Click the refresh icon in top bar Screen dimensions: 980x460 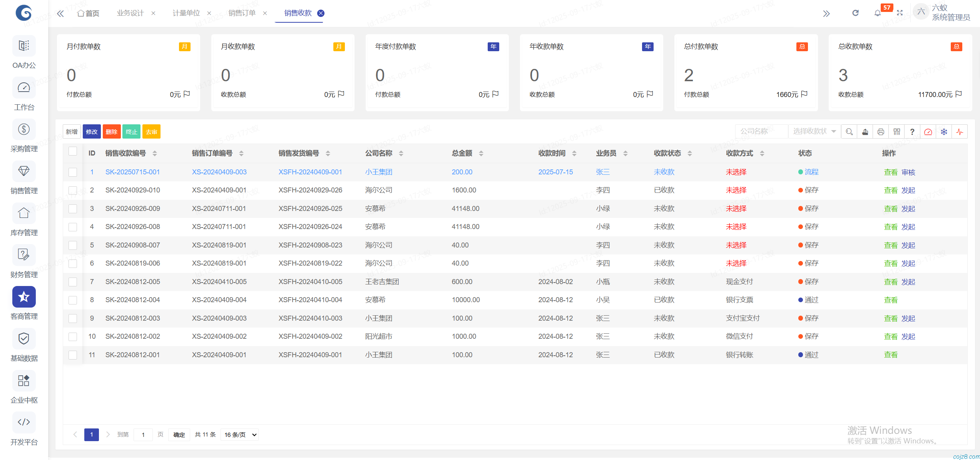(x=855, y=13)
